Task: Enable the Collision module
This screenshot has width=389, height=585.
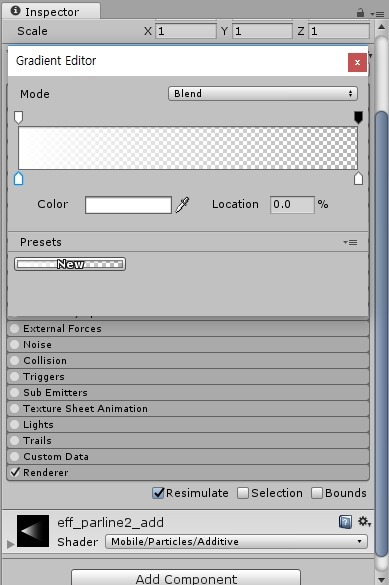Action: click(15, 361)
